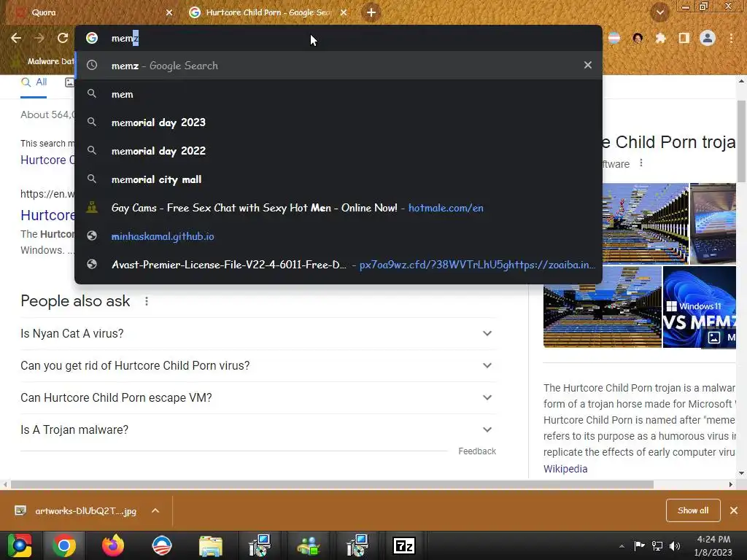Open 7-Zip from the taskbar
747x560 pixels.
click(x=404, y=545)
